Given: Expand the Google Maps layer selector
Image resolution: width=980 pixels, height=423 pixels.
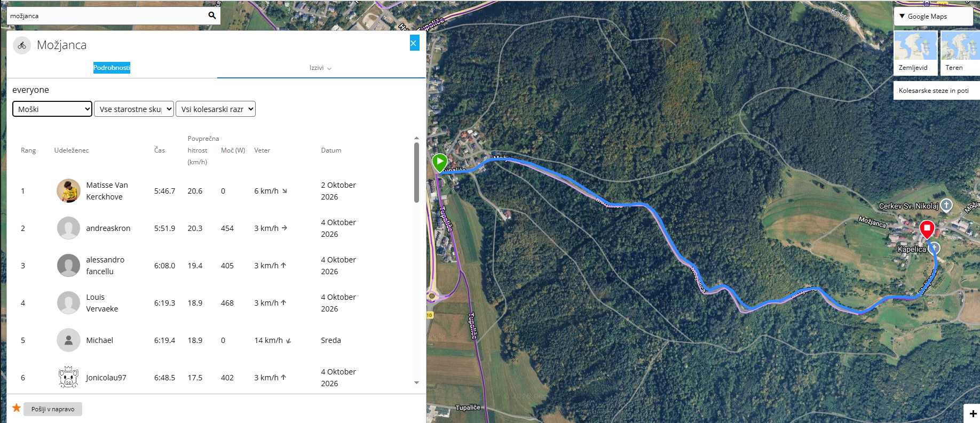Looking at the screenshot, I should coord(934,17).
